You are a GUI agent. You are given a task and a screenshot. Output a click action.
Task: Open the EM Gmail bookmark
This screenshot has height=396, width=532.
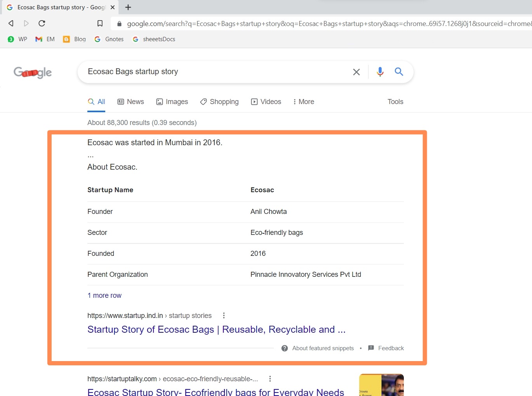click(x=45, y=39)
